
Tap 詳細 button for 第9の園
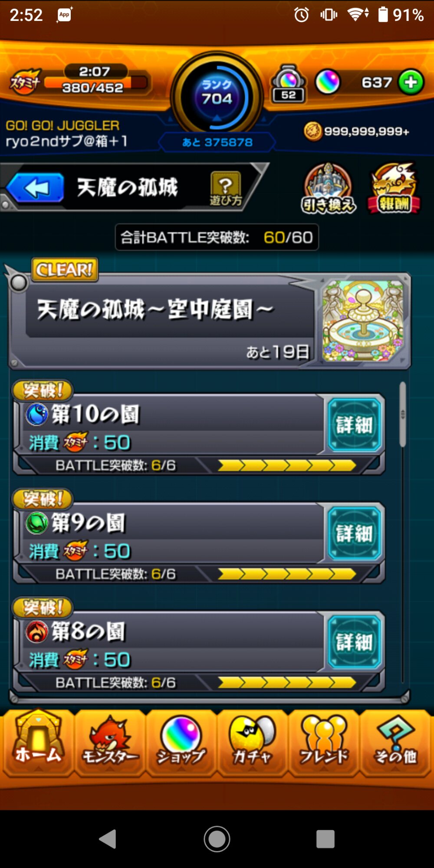[354, 533]
